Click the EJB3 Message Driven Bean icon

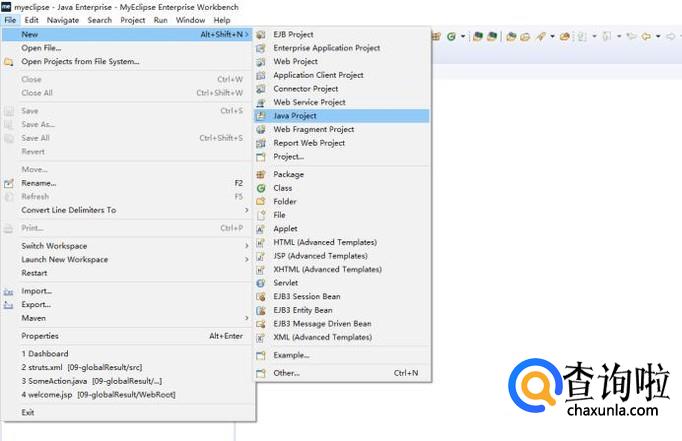[x=261, y=324]
